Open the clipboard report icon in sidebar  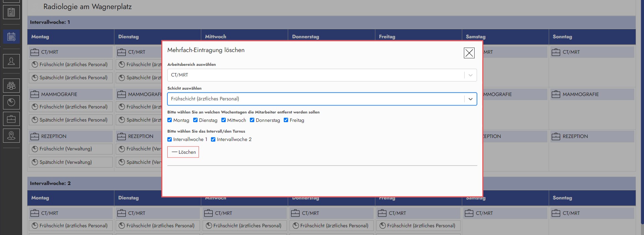11,12
